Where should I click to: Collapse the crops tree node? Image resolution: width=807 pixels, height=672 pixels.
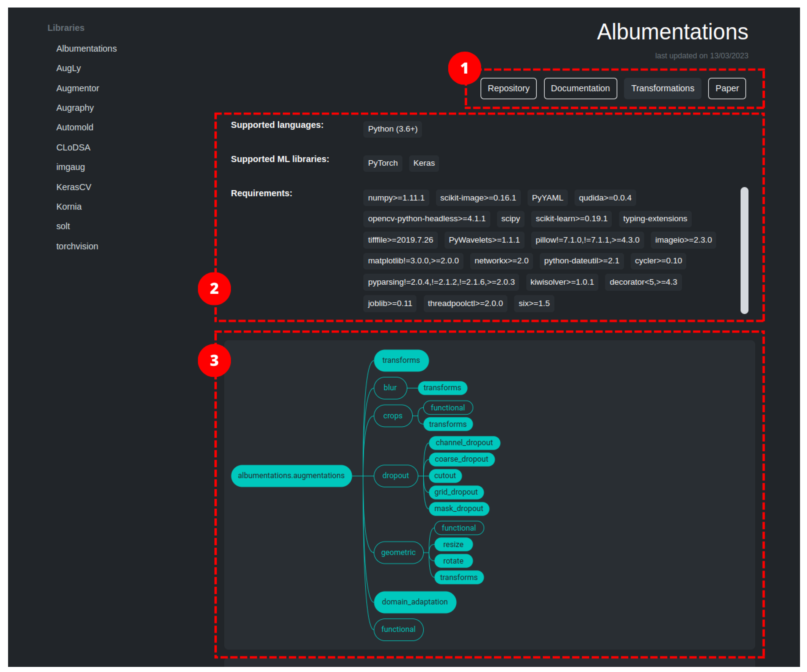(x=392, y=416)
